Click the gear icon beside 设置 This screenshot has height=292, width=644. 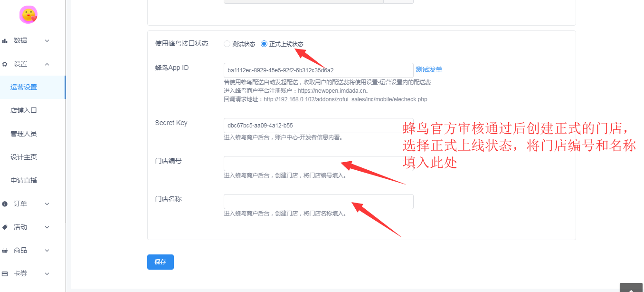[x=5, y=64]
